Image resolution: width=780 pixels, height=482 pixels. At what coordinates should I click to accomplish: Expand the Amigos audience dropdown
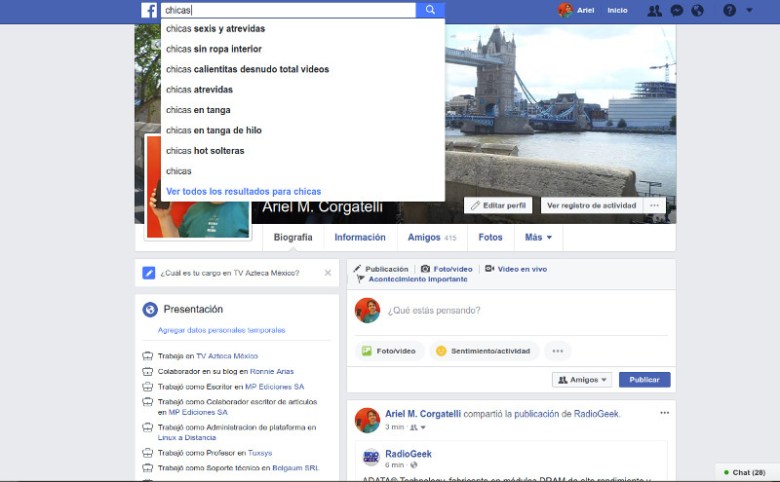pyautogui.click(x=581, y=380)
